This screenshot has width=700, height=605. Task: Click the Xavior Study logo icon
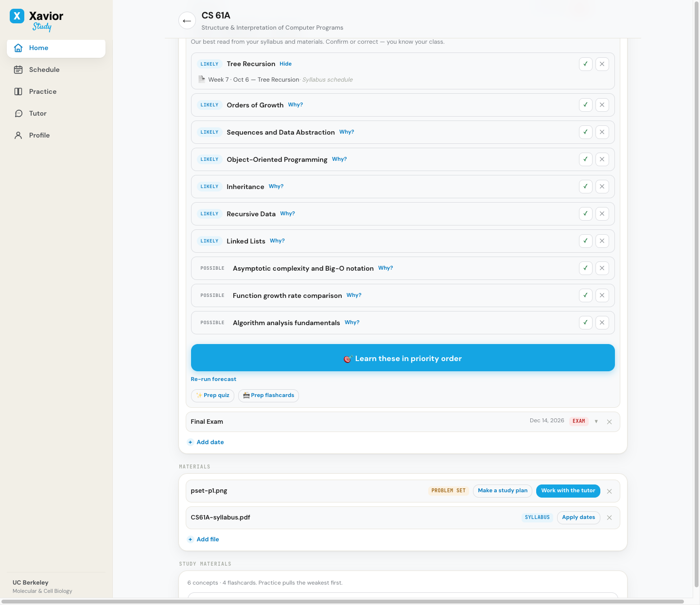(17, 16)
